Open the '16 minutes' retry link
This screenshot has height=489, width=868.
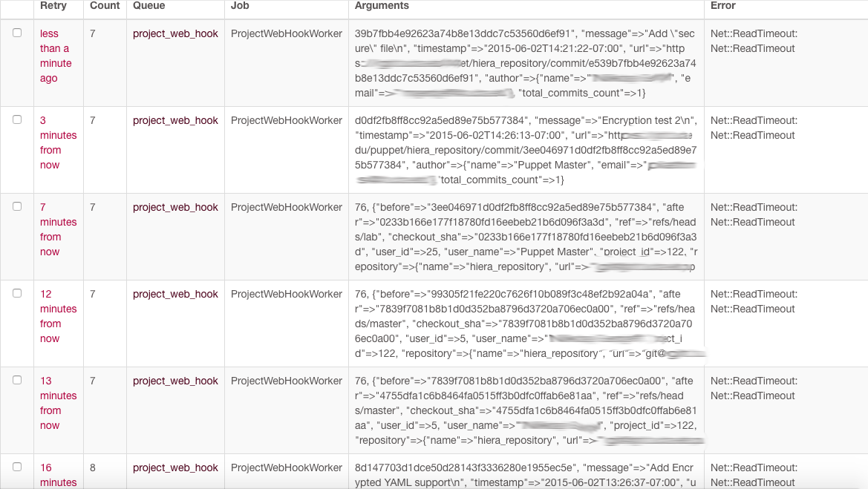58,475
